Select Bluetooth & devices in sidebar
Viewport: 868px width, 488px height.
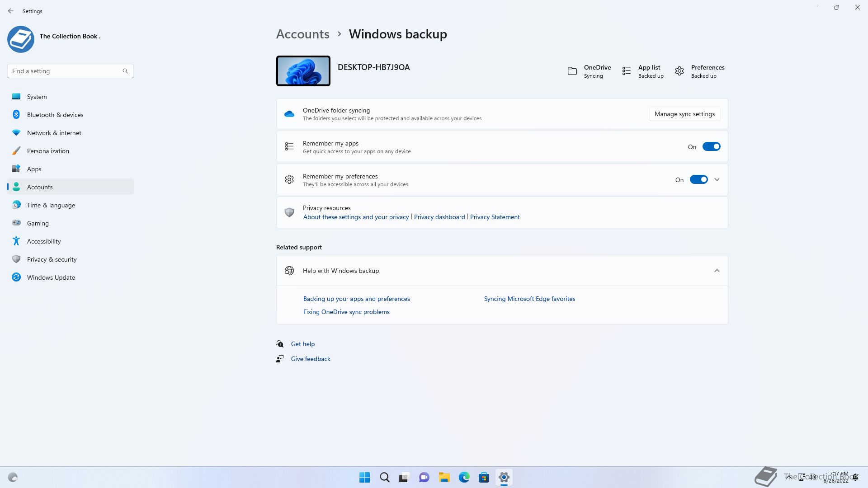(71, 115)
